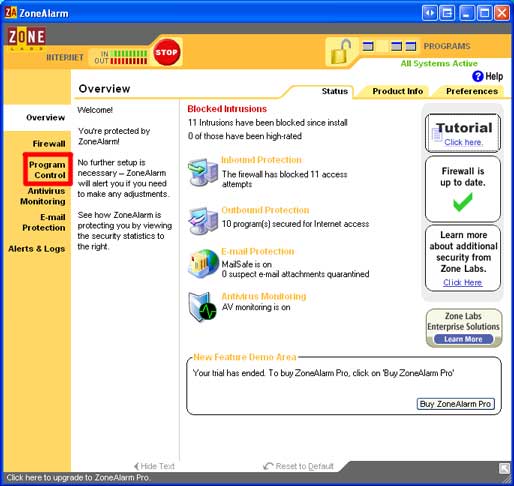Click the first program icon beside PROGRAMS
The image size is (514, 486).
368,46
